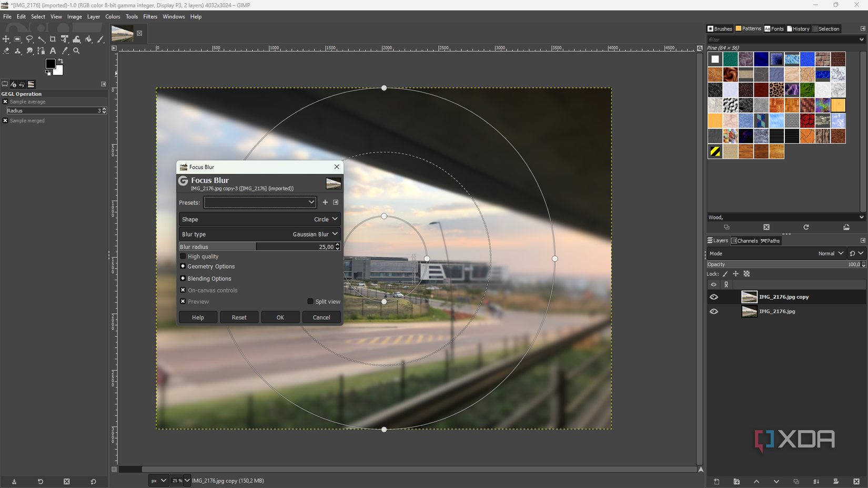Expand the Geometry Options section
This screenshot has width=868, height=488.
(183, 267)
